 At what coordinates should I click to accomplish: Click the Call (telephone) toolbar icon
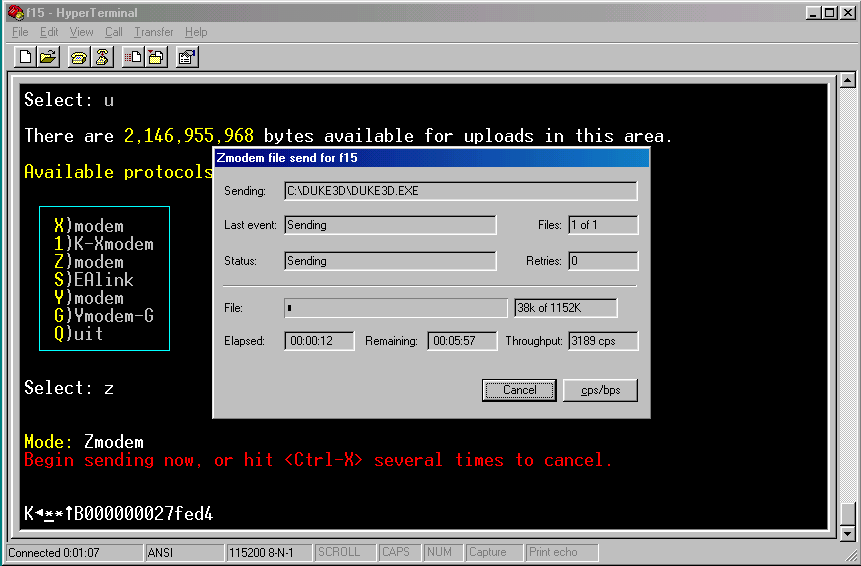[x=79, y=57]
